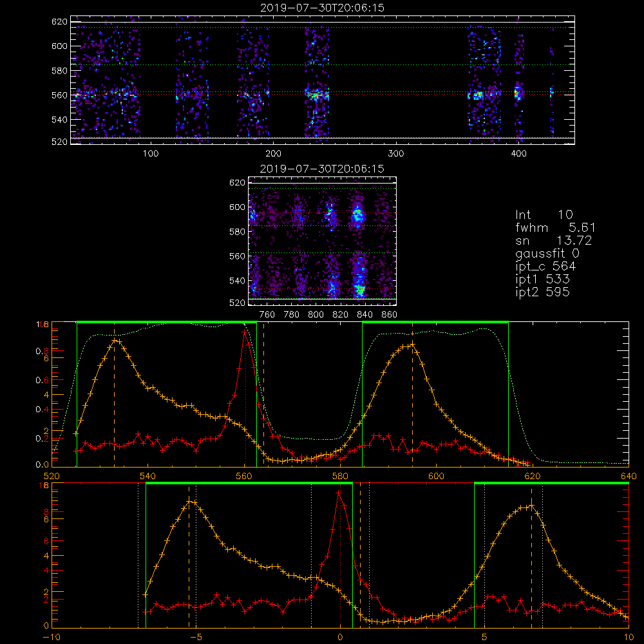
Task: Click x-axis label 580 of the profile plot
Action: [x=340, y=477]
